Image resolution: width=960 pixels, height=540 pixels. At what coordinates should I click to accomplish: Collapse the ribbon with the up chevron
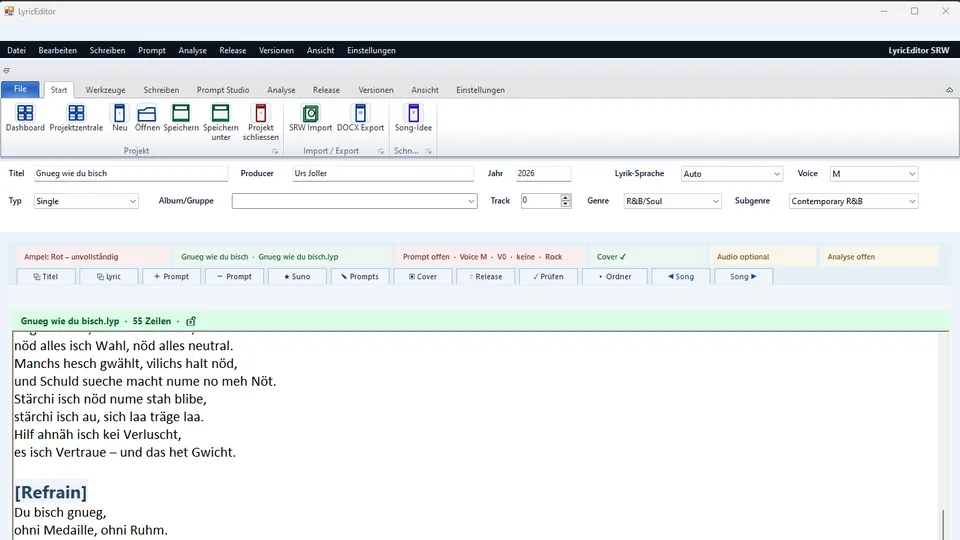pos(950,90)
